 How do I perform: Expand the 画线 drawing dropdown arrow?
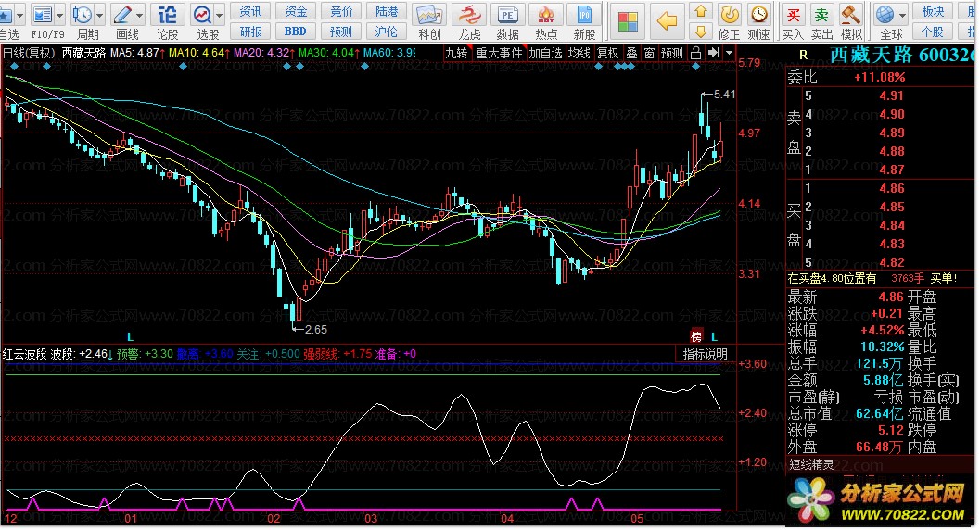pyautogui.click(x=139, y=14)
